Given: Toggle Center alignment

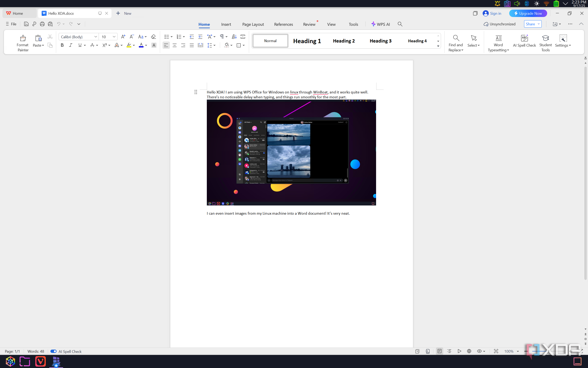Looking at the screenshot, I should point(174,45).
